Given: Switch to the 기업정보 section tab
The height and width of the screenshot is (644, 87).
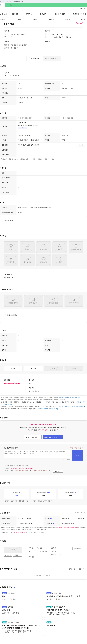Looking at the screenshot, I should tap(83, 20).
